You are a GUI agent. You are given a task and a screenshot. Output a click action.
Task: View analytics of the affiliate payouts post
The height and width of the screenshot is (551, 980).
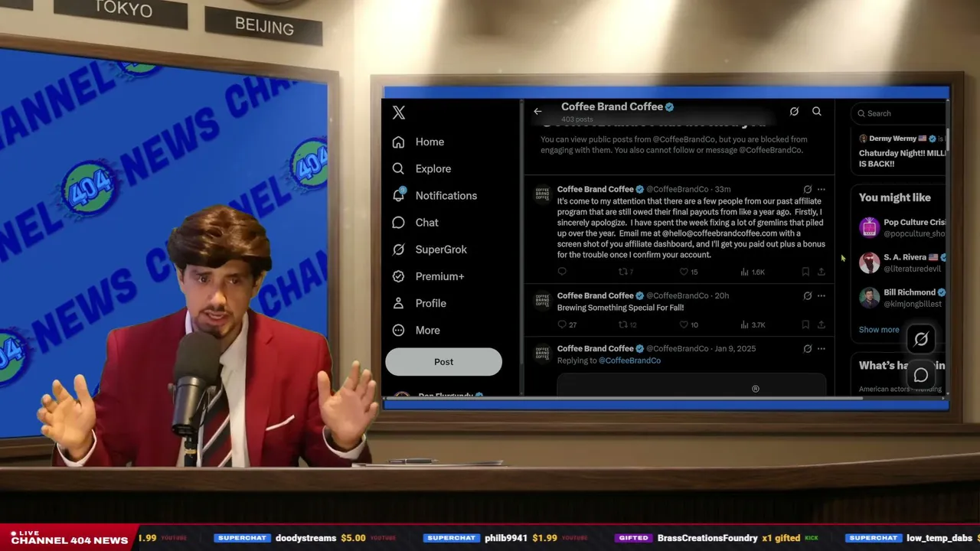click(753, 272)
